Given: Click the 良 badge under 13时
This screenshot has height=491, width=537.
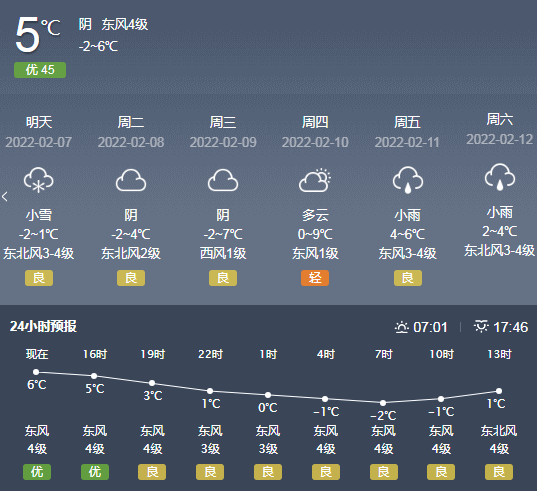Looking at the screenshot, I should point(499,472).
